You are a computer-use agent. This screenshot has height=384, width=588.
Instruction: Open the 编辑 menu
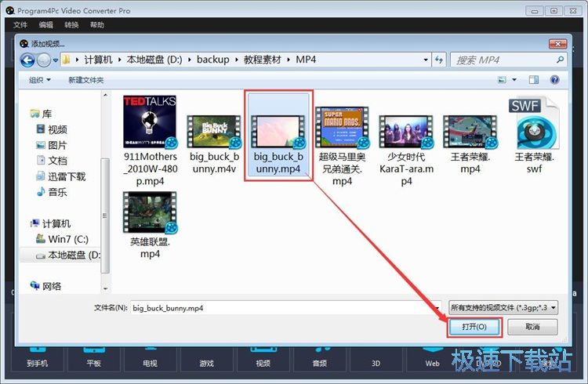(x=45, y=25)
